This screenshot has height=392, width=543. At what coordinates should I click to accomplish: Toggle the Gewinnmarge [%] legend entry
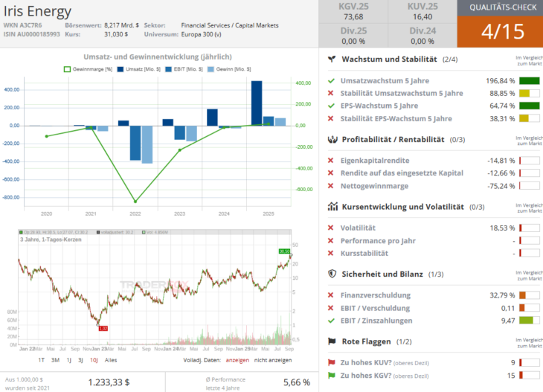(89, 69)
